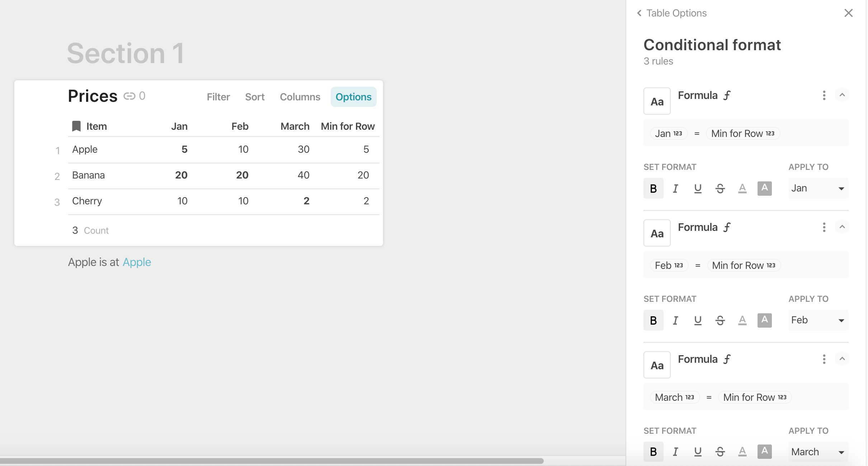Open the Filter menu of Prices table

point(218,97)
